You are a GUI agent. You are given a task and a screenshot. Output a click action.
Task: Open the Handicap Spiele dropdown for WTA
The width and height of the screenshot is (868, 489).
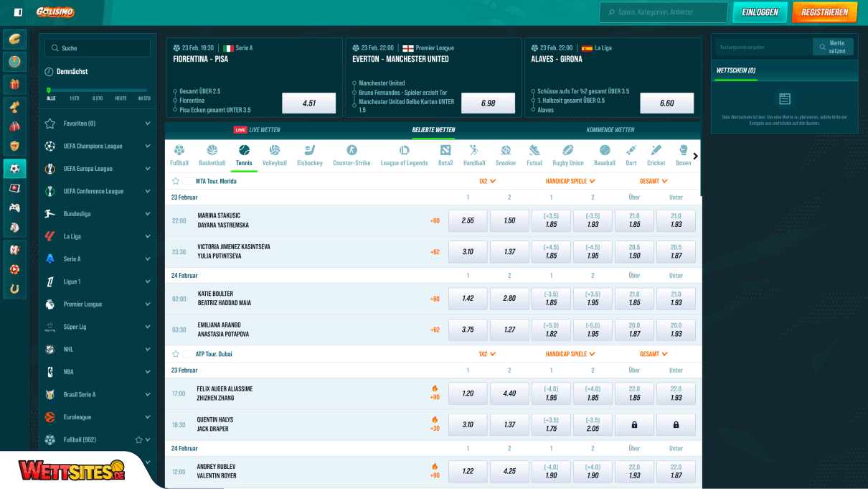click(x=571, y=182)
